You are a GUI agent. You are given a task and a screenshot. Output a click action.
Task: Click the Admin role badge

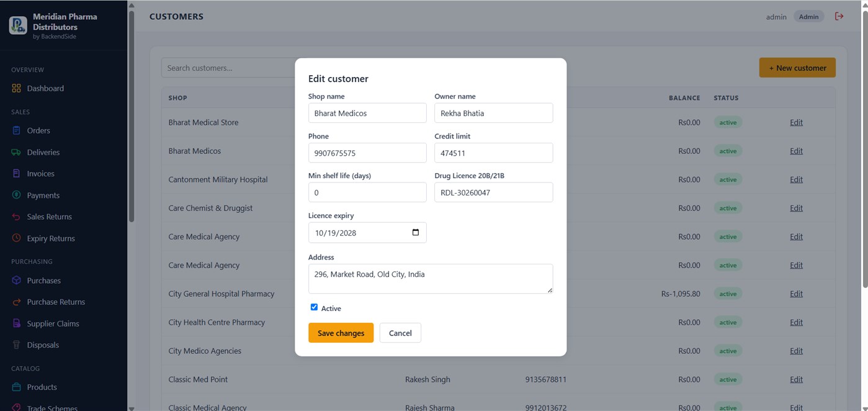pos(808,17)
